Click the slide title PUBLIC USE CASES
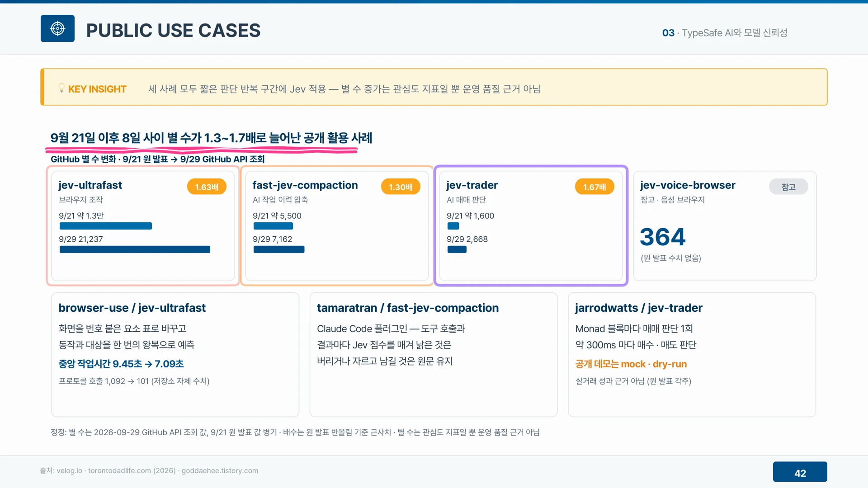 tap(173, 30)
